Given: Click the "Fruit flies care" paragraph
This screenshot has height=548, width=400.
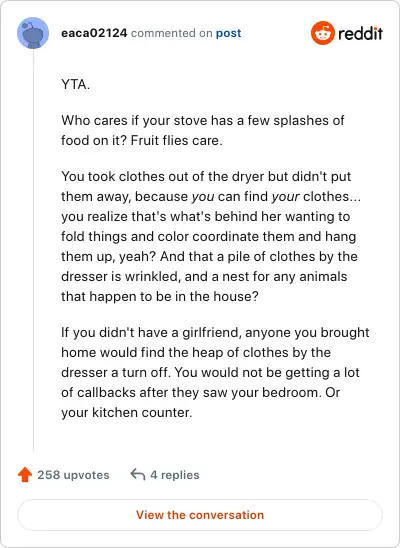Looking at the screenshot, I should 203,130.
